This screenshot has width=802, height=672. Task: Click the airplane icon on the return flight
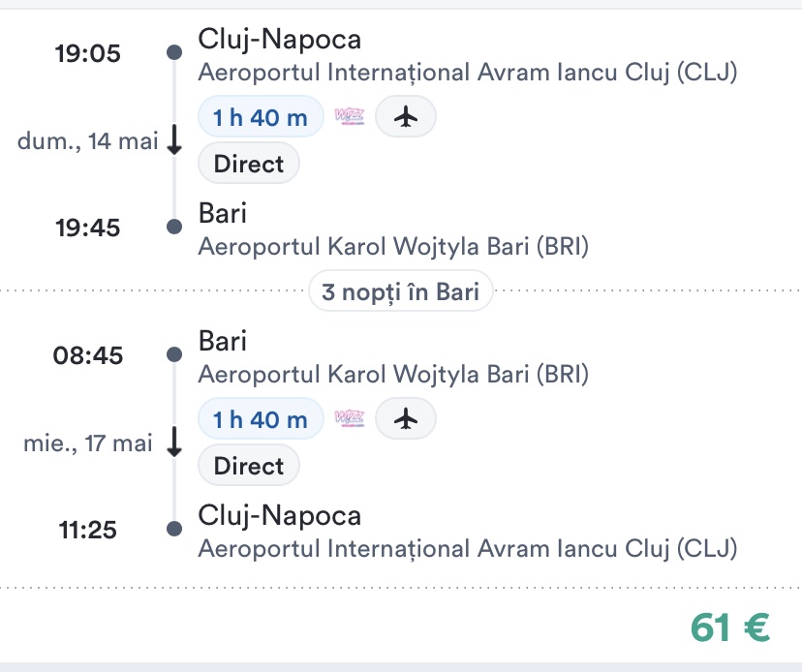[x=406, y=419]
